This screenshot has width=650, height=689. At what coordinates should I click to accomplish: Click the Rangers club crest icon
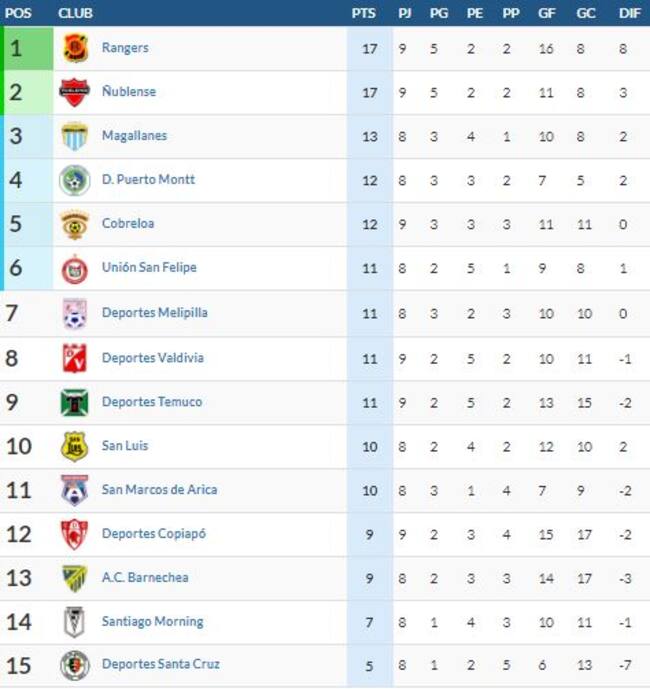click(75, 48)
